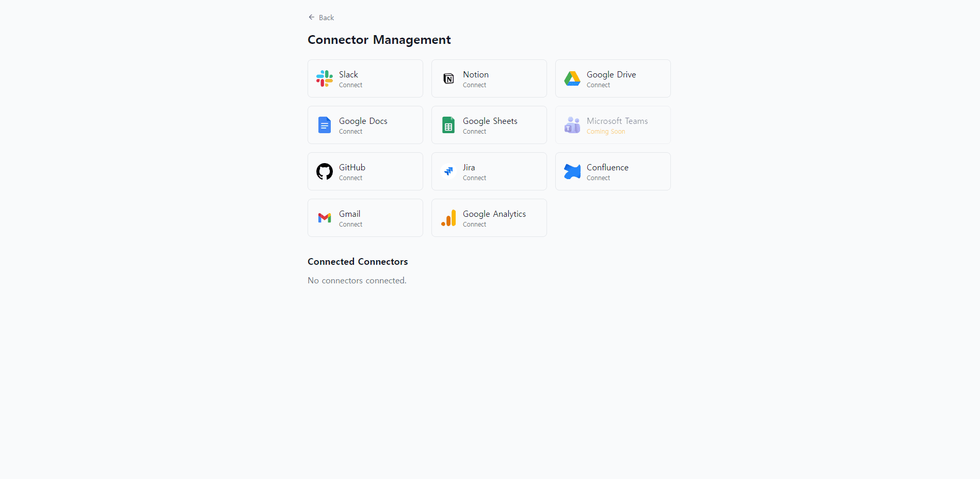Click the Google Drive connector icon
Screen dimensions: 980x479
click(572, 78)
